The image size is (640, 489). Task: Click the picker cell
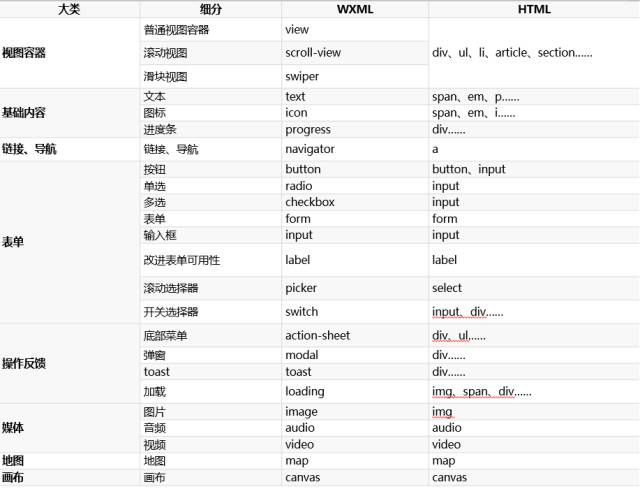point(355,288)
